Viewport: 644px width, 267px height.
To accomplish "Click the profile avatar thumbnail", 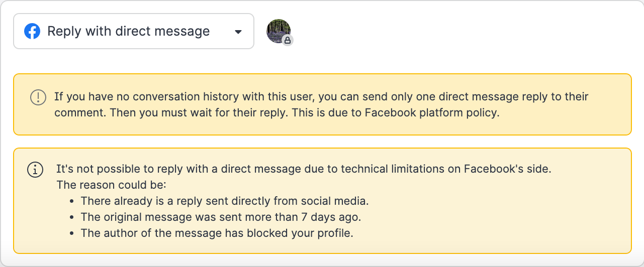I will [x=278, y=31].
